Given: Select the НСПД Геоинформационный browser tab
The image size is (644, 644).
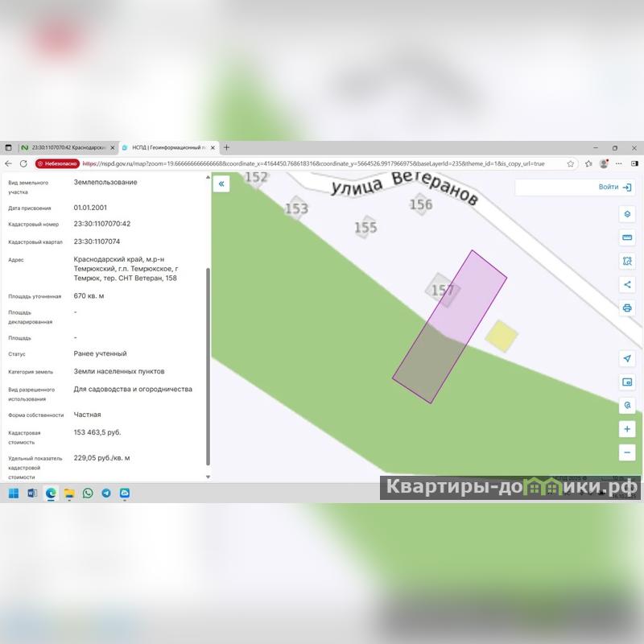Looking at the screenshot, I should click(x=167, y=148).
